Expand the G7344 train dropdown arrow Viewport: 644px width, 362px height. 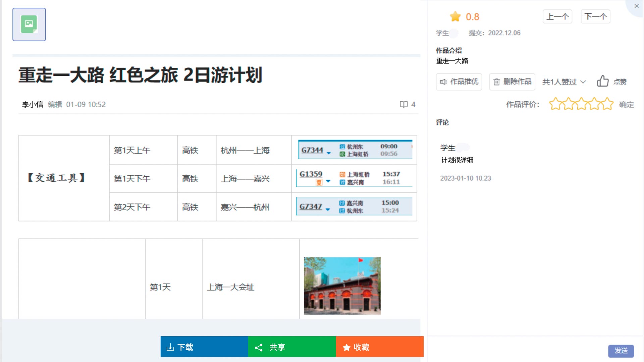click(329, 153)
